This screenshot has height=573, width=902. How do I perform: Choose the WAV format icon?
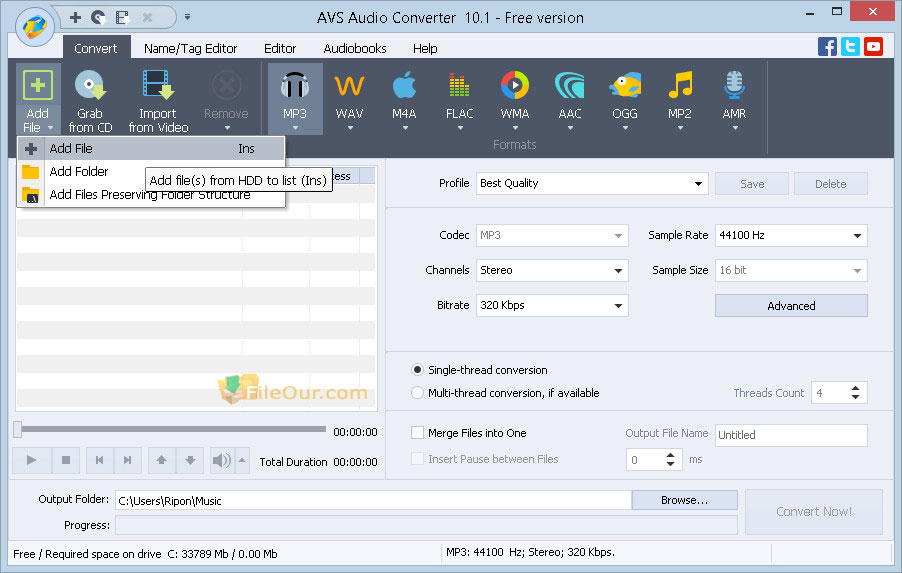[x=349, y=86]
